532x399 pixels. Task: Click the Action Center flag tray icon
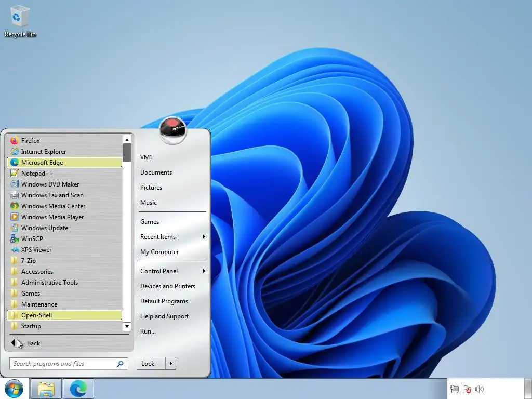(467, 389)
